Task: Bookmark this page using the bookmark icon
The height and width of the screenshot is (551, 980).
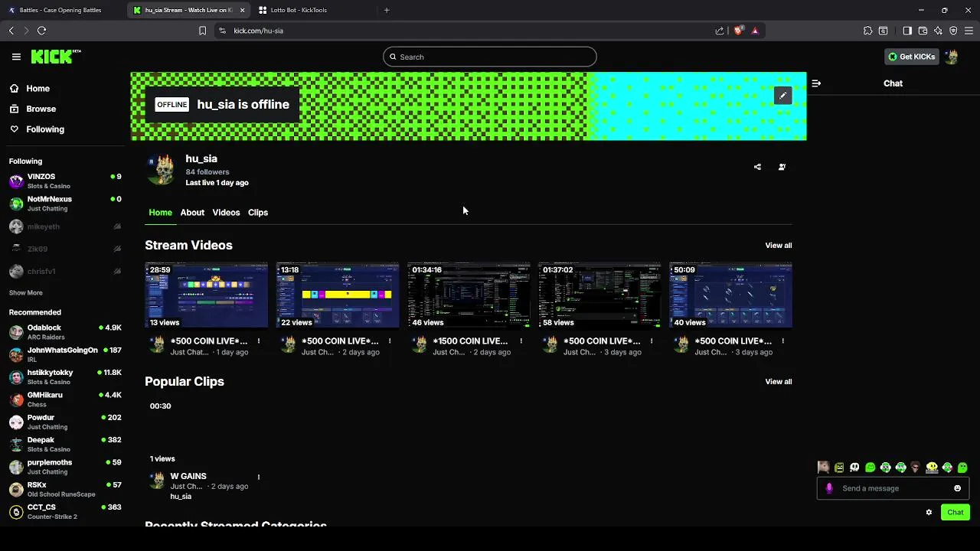Action: tap(202, 31)
